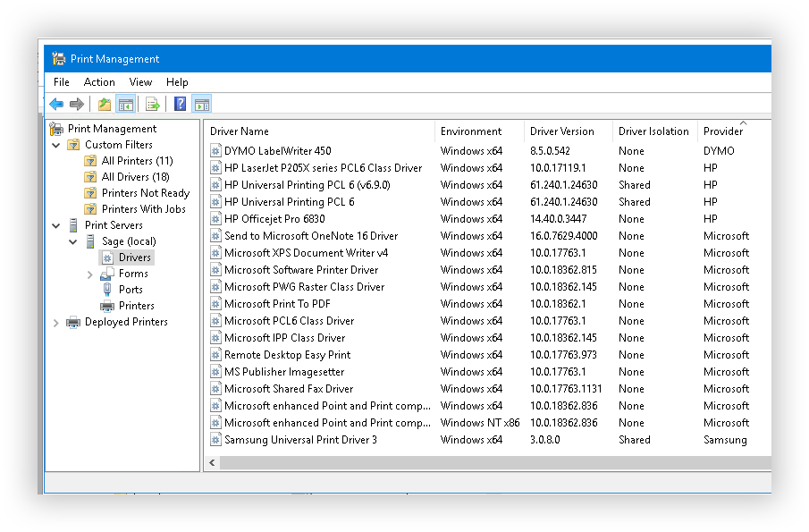809x532 pixels.
Task: Open Help via blue question mark icon
Action: click(x=180, y=105)
